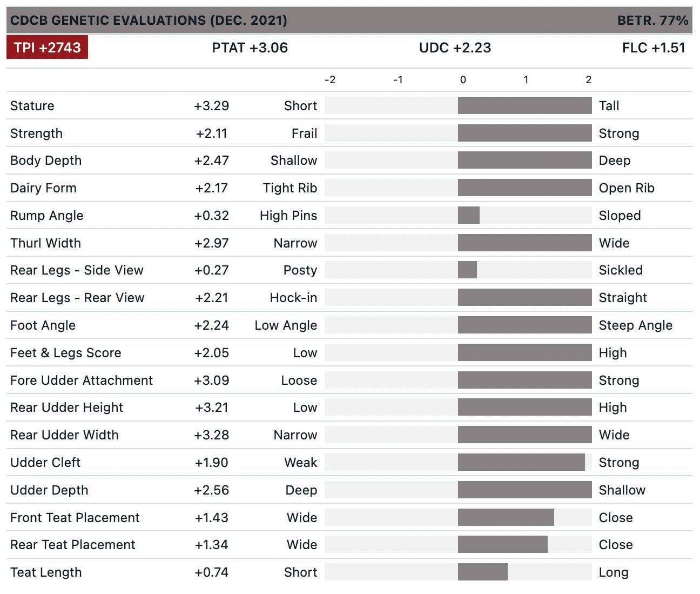Click the Foot Angle +2.24 score
Viewport: 700px width, 594px height.
click(211, 325)
